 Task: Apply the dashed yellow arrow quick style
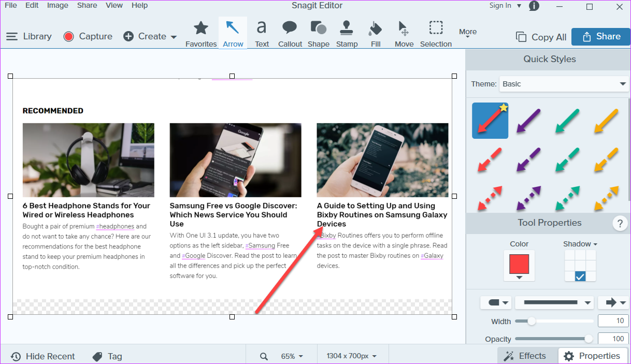(x=606, y=159)
